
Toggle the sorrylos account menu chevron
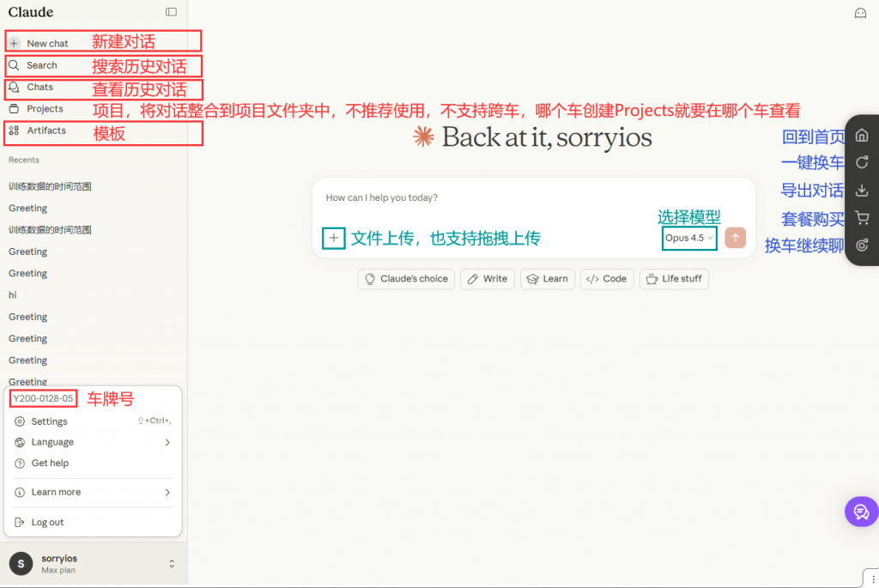pos(171,564)
